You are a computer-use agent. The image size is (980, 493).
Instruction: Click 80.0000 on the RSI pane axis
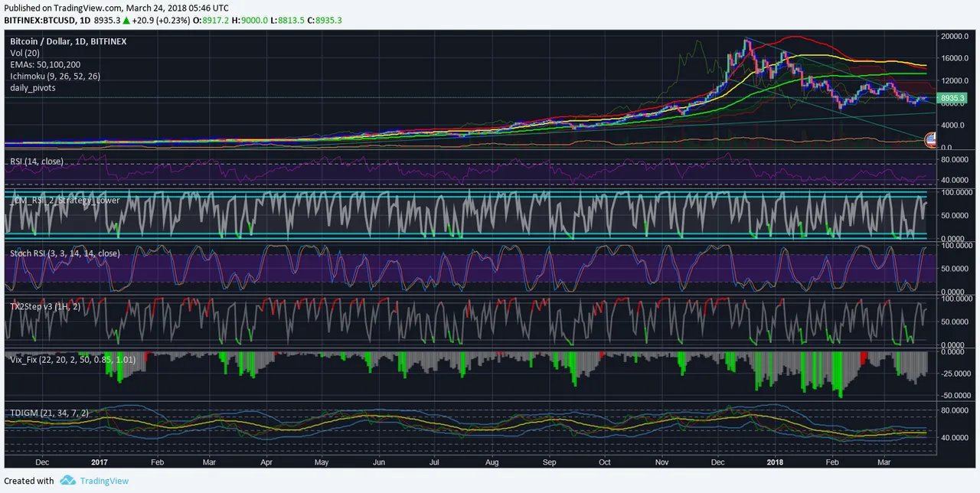point(956,160)
